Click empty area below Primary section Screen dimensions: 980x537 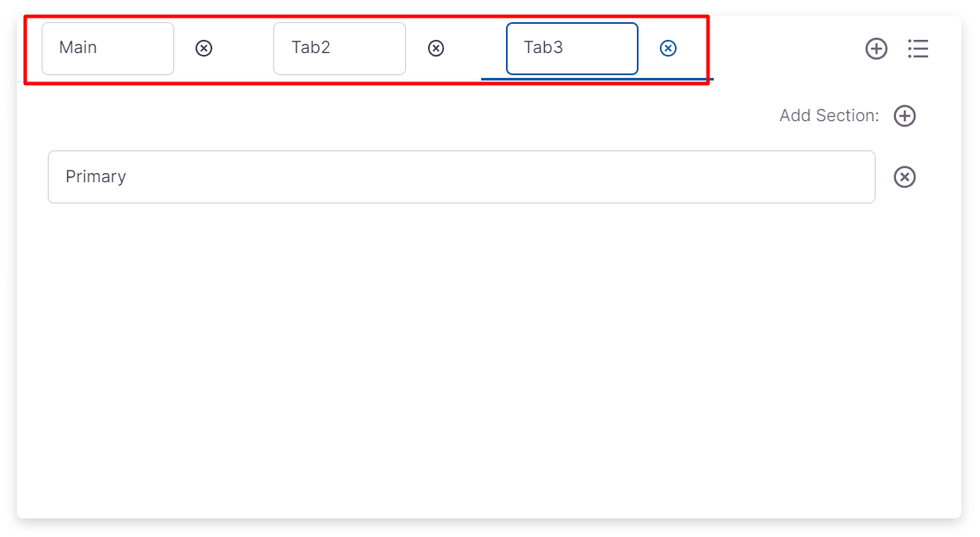point(460,354)
